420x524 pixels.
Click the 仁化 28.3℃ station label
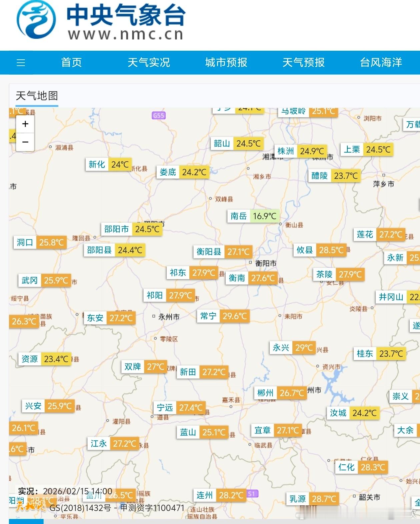point(362,467)
